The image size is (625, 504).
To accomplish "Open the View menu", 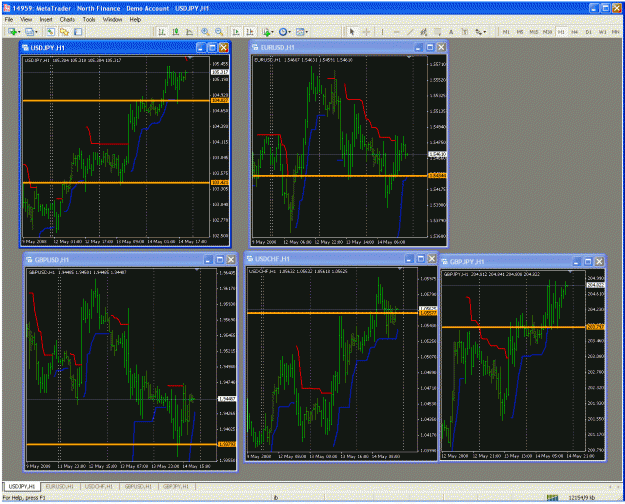I will [26, 19].
